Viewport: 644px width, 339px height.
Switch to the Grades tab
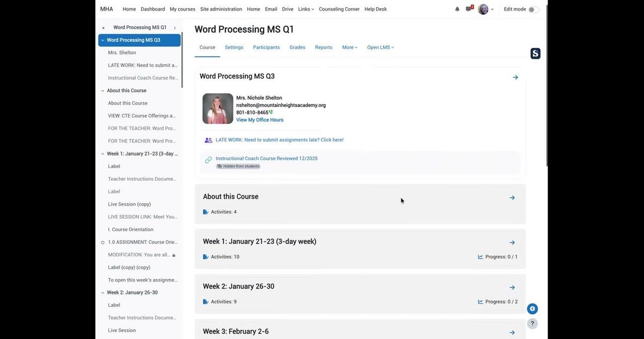(297, 47)
